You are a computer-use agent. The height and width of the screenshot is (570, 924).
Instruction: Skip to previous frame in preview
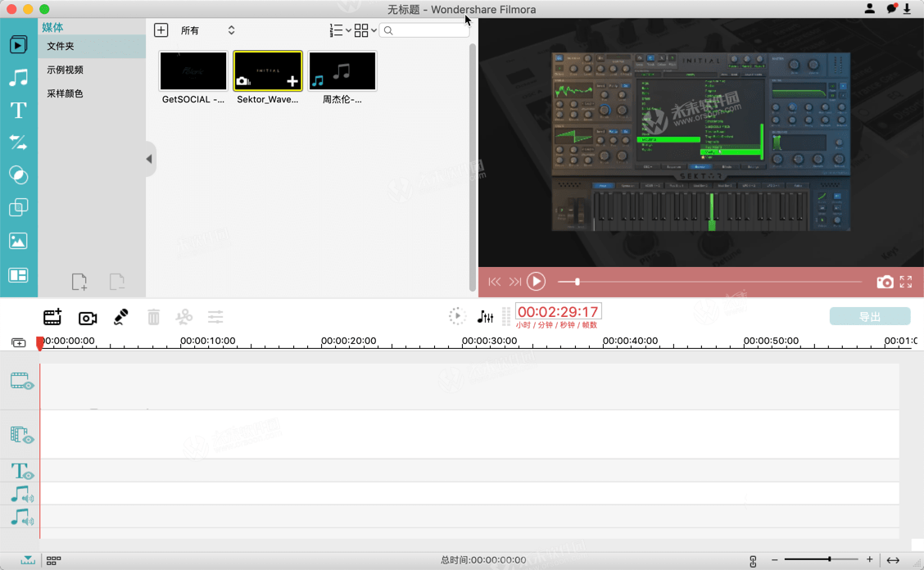495,282
